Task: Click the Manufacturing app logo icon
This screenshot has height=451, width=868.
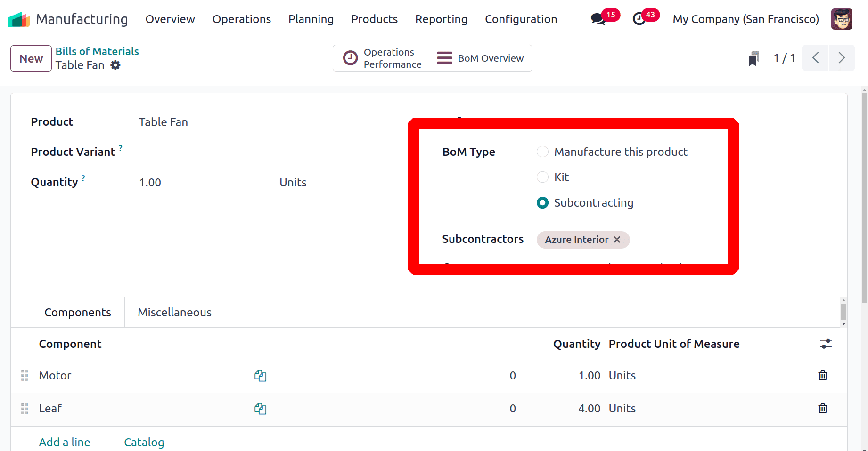Action: pyautogui.click(x=19, y=19)
